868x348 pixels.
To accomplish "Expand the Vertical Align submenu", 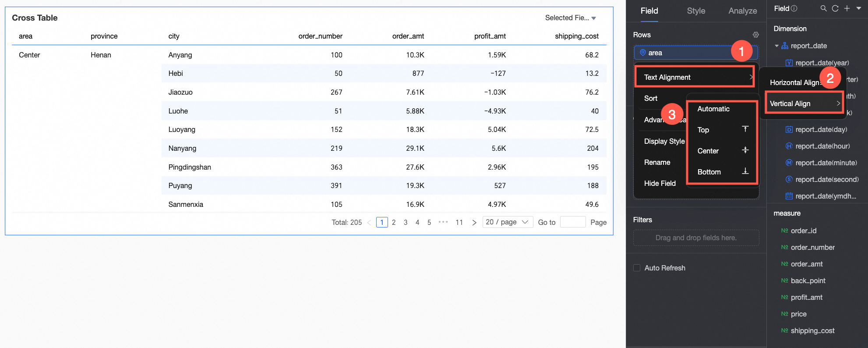I will click(804, 103).
